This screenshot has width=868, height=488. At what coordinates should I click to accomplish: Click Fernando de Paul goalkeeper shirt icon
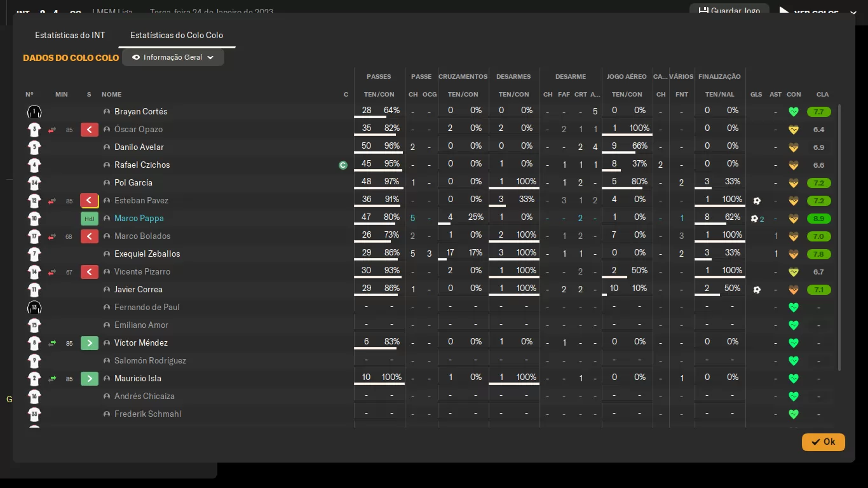pyautogui.click(x=34, y=308)
